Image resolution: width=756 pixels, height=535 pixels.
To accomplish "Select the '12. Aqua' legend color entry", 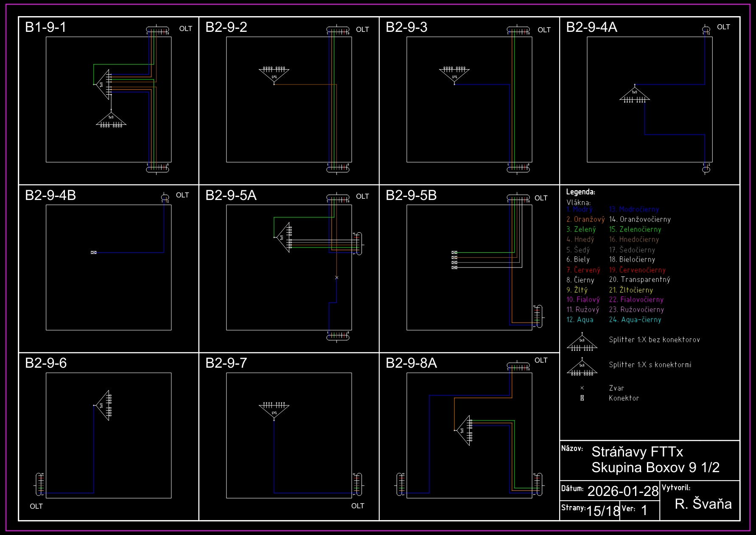I will pyautogui.click(x=580, y=320).
